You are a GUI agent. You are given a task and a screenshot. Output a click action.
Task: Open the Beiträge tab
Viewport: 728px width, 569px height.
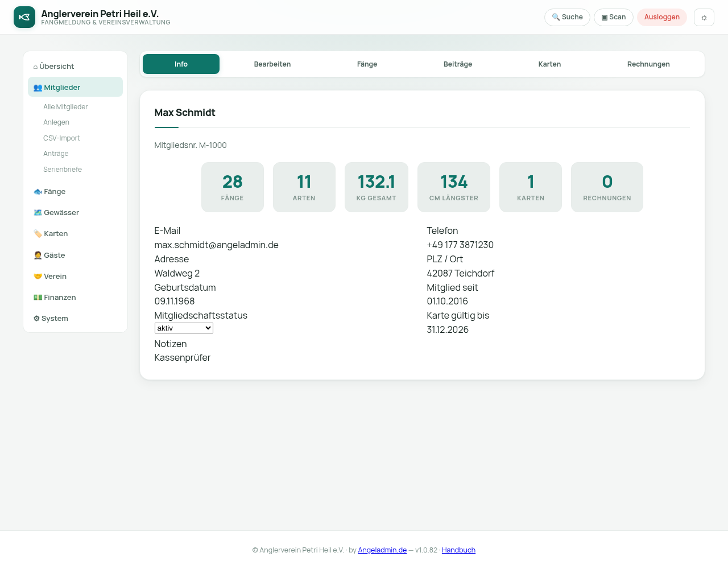click(458, 64)
